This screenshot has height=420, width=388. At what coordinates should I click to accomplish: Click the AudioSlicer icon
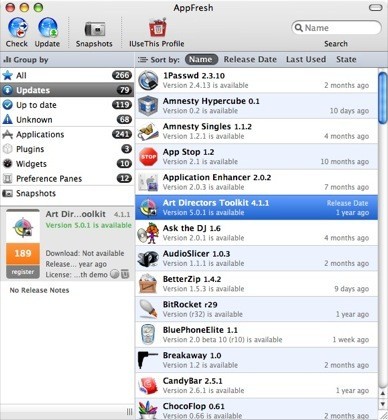tap(148, 259)
